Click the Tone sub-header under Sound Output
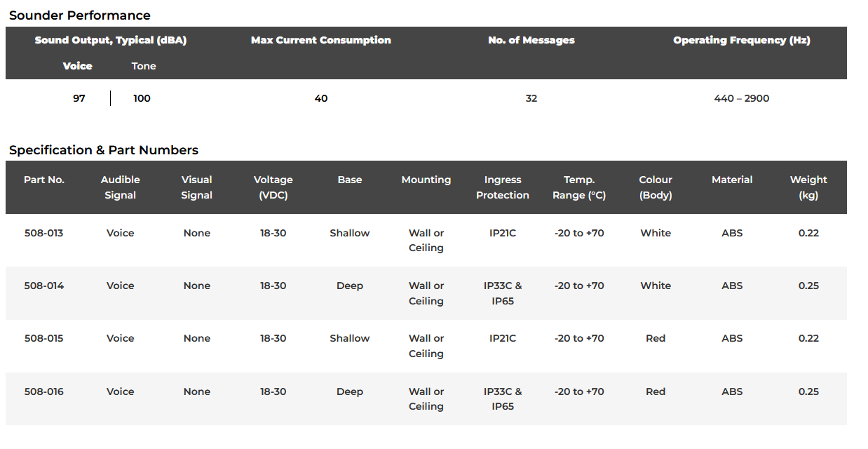Image resolution: width=868 pixels, height=449 pixels. click(x=144, y=66)
